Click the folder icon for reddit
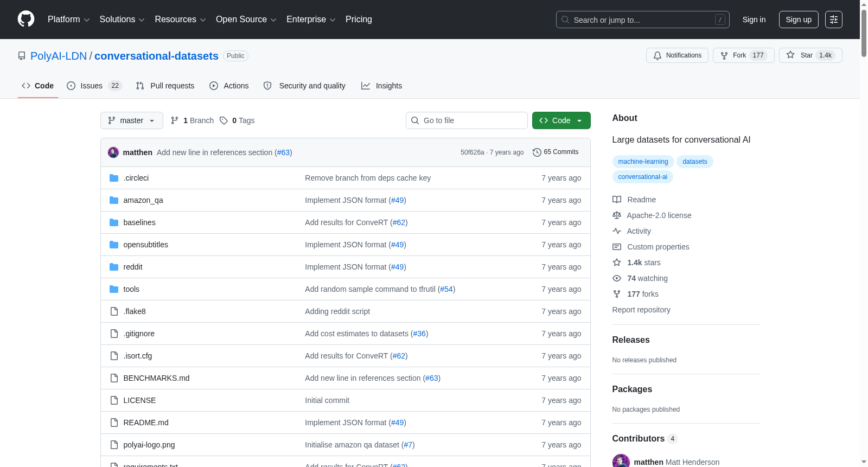Viewport: 868px width, 467px height. [114, 267]
